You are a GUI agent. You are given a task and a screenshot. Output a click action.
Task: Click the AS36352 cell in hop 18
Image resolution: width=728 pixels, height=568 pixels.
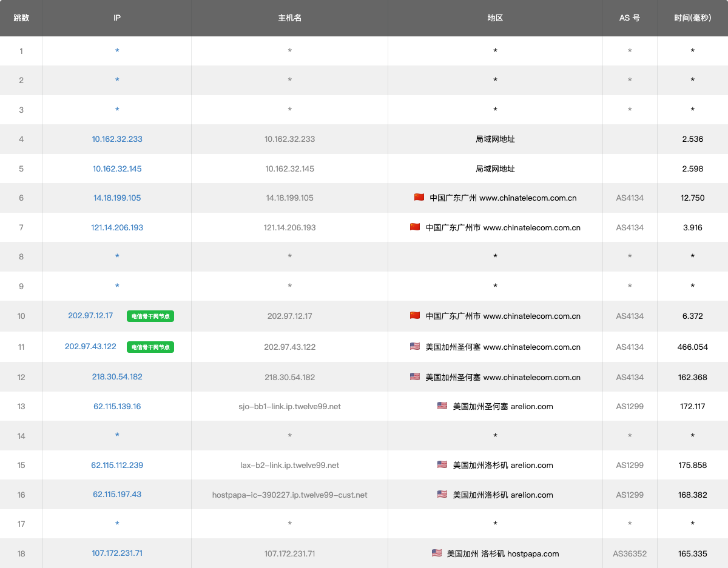coord(629,553)
